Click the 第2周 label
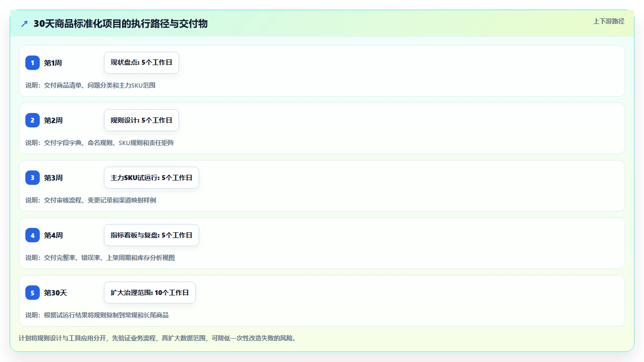The height and width of the screenshot is (362, 644). (x=53, y=120)
